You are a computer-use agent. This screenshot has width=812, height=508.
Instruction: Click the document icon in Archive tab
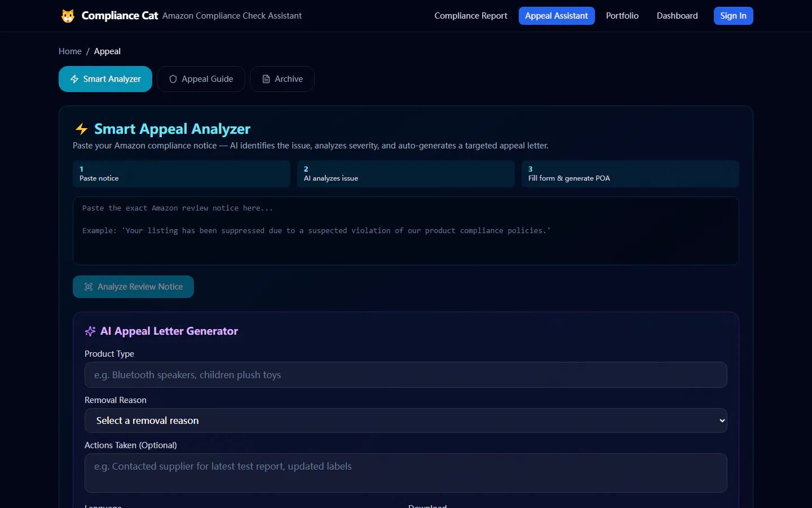point(266,79)
